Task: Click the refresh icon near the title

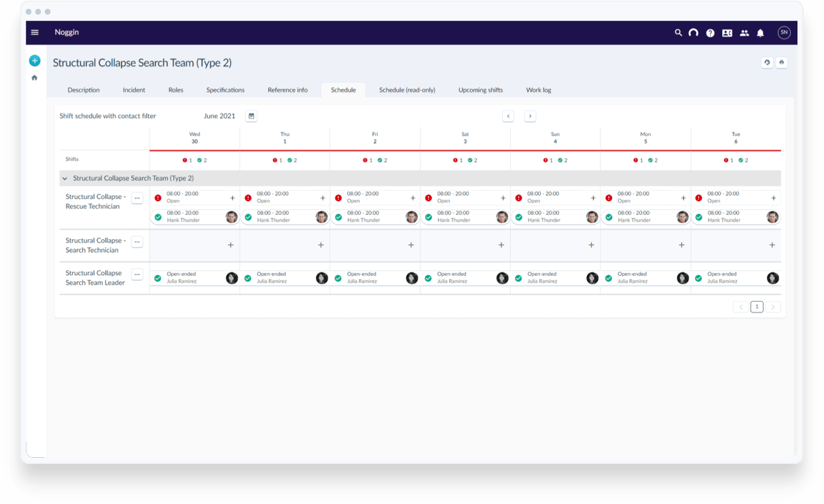Action: [x=767, y=62]
